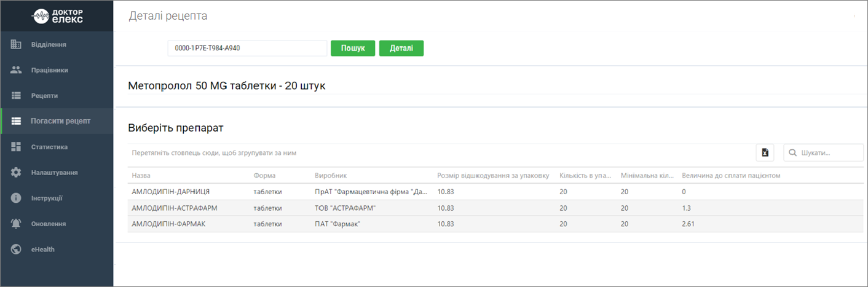Click the Інструкції info icon
The width and height of the screenshot is (868, 287).
[17, 198]
